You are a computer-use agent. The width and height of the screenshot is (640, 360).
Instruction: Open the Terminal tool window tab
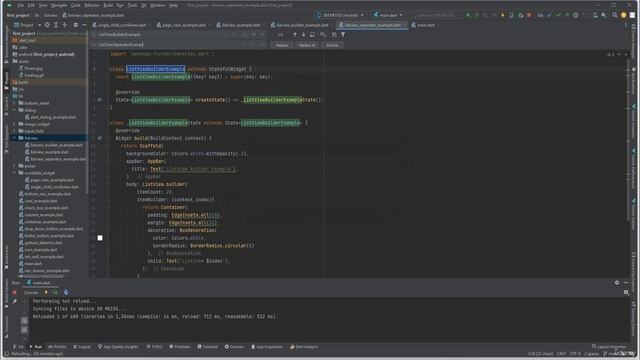(x=207, y=347)
